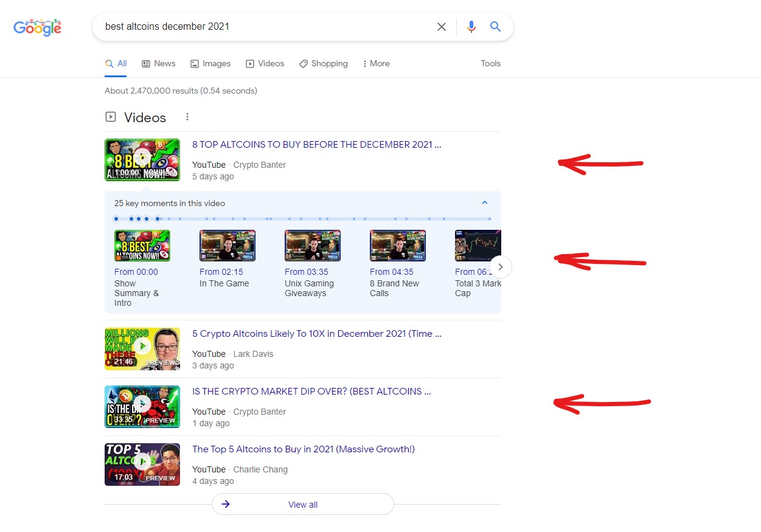
Task: Play the 8 BEST ALTCOINS NOW 1:00:00 thumbnail
Action: click(142, 160)
